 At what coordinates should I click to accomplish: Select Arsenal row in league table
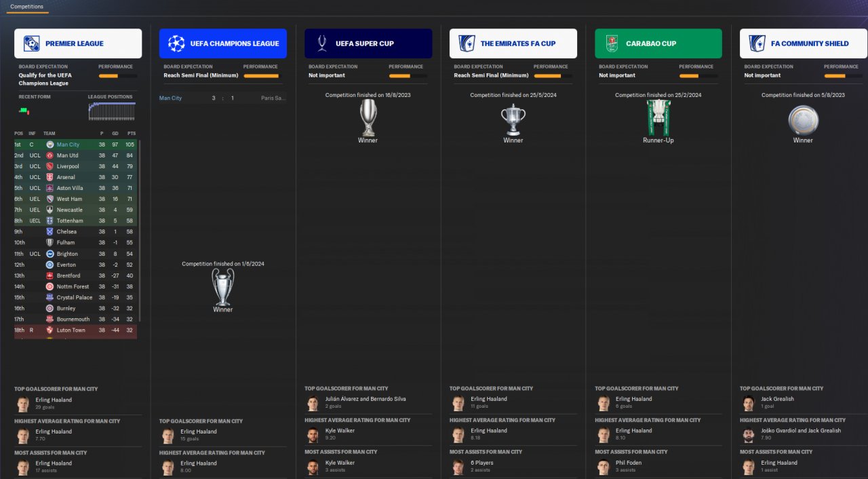click(75, 177)
